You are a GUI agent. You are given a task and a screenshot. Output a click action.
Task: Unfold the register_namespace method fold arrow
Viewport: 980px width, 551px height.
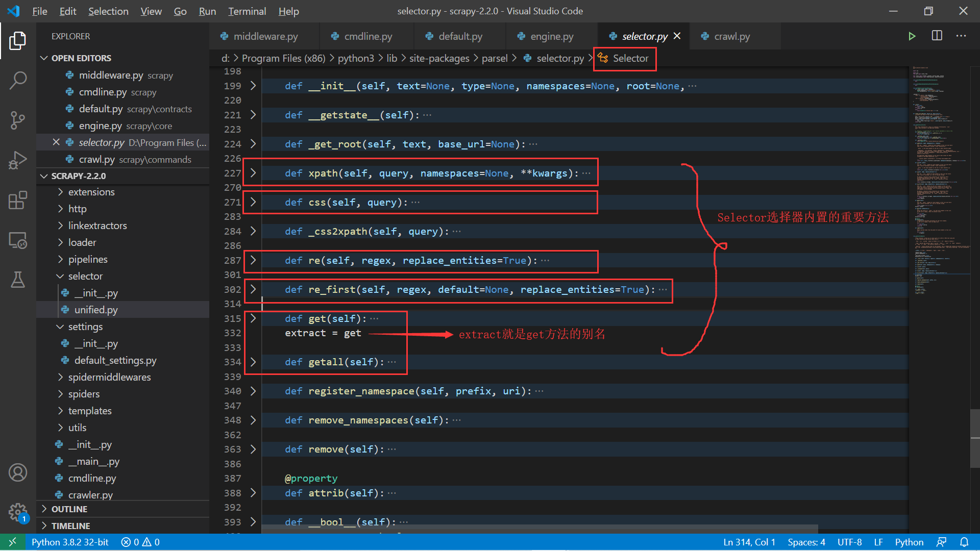pos(253,391)
